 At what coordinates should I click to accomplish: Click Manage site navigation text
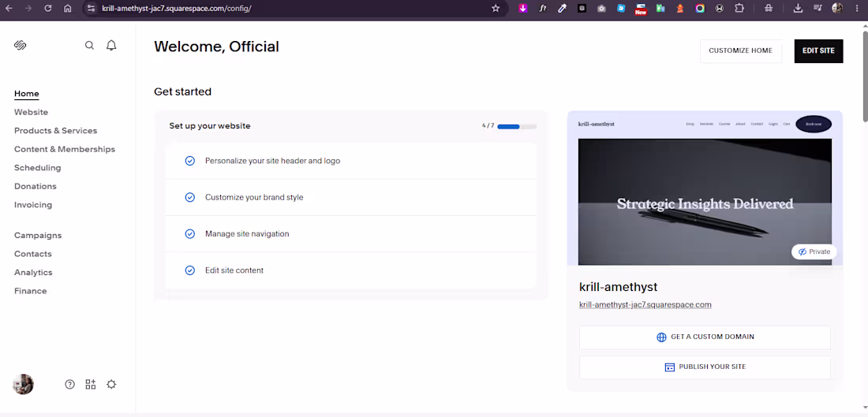pyautogui.click(x=247, y=234)
